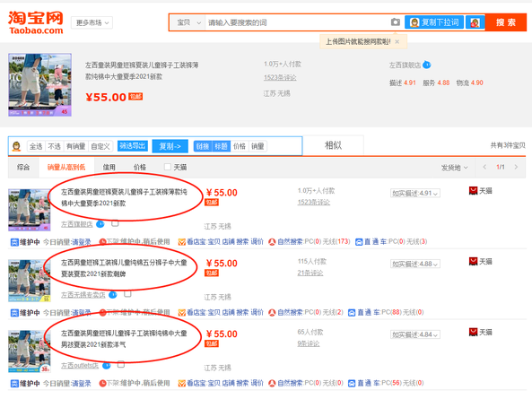
Task: Open the 1523条评论 link in header
Action: pyautogui.click(x=280, y=78)
